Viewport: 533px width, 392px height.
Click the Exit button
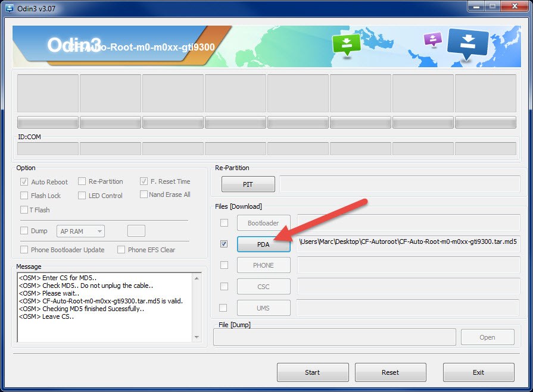[479, 372]
